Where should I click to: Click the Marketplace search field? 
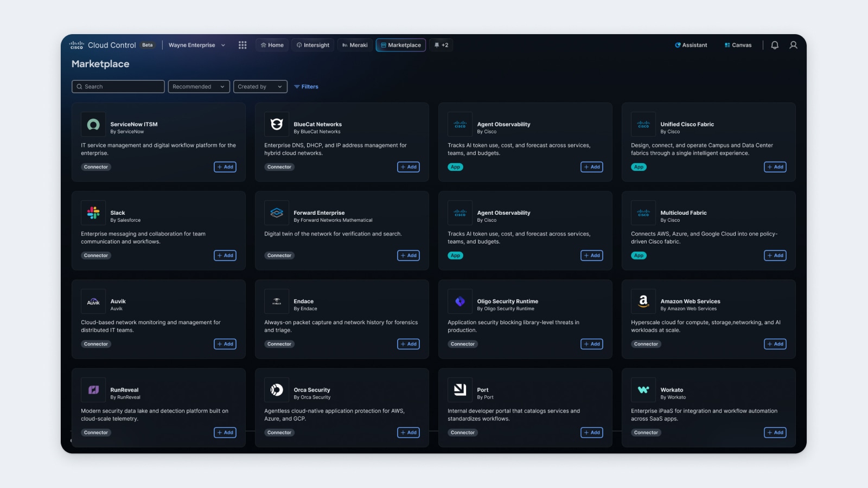(118, 87)
